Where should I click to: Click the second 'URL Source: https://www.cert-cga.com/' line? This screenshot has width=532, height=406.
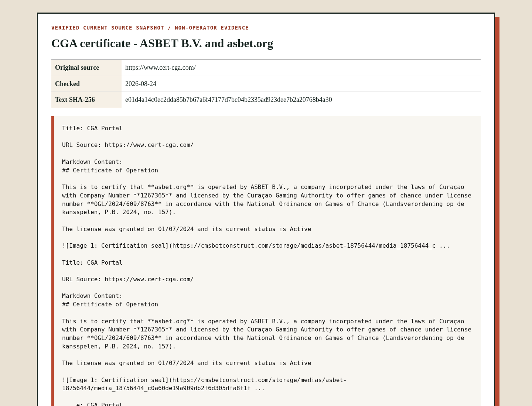click(x=128, y=279)
